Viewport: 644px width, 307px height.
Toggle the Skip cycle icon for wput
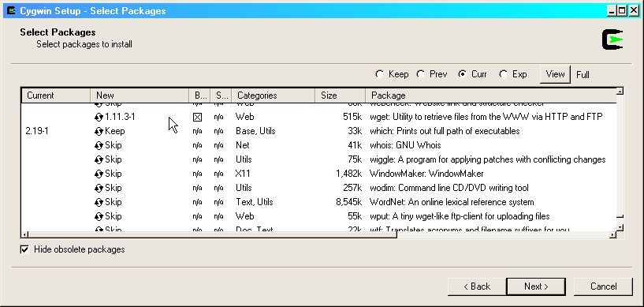pos(99,216)
